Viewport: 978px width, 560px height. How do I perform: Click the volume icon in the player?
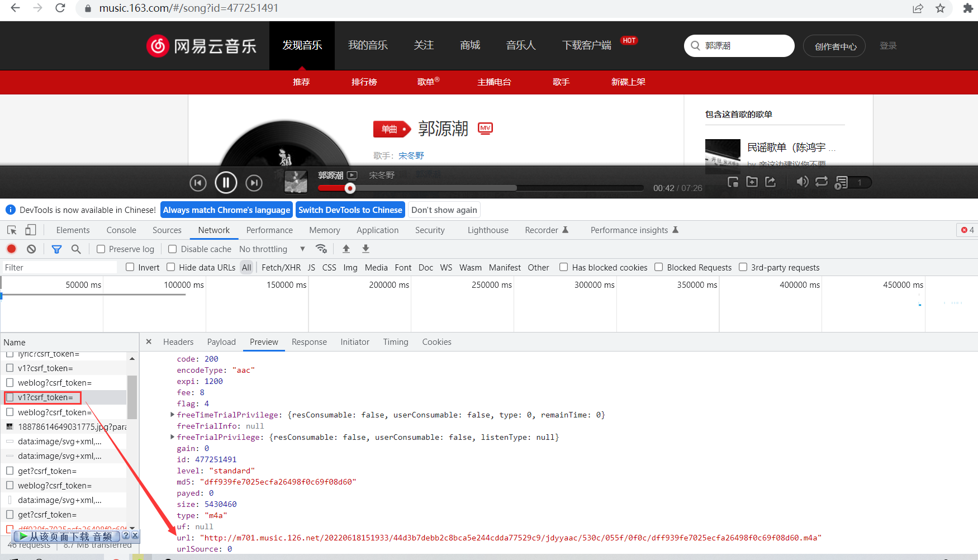[803, 182]
